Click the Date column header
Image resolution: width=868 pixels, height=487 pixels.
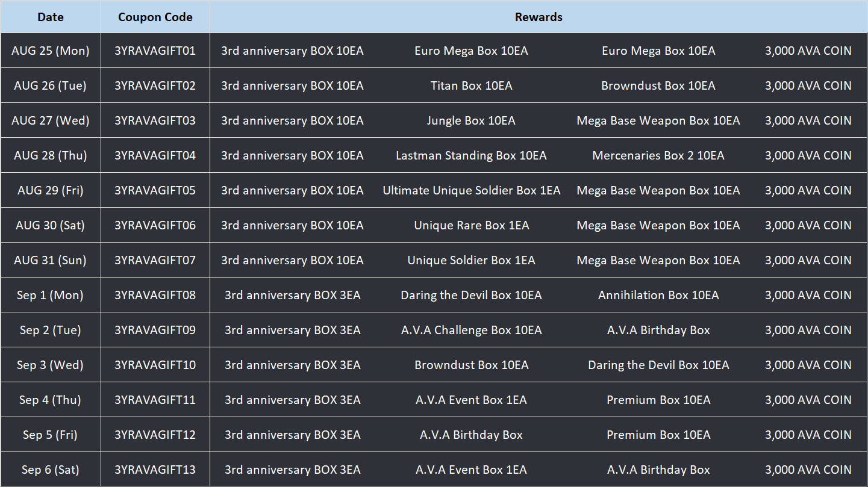(x=51, y=17)
